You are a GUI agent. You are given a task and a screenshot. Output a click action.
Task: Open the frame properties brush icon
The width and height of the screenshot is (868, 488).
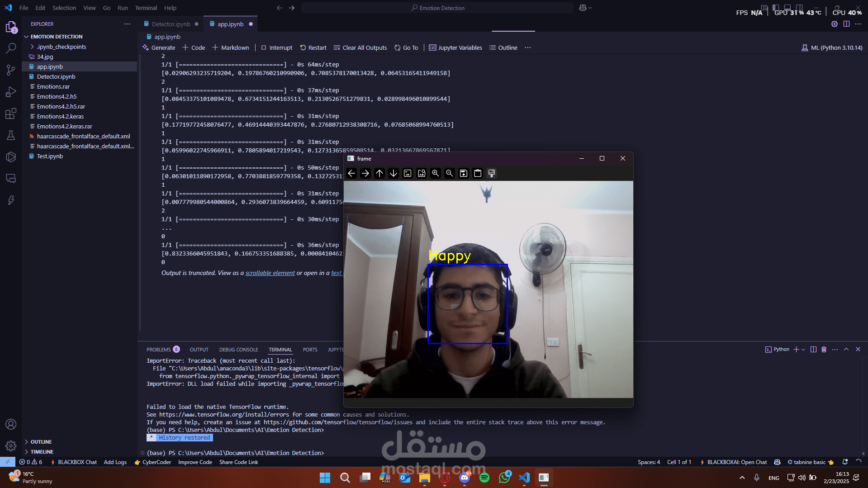[492, 173]
